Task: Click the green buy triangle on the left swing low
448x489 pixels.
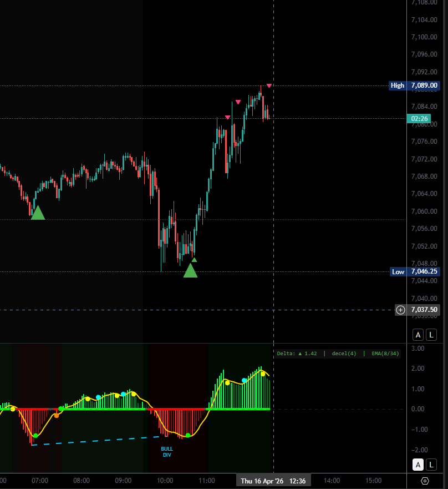Action: [x=37, y=213]
